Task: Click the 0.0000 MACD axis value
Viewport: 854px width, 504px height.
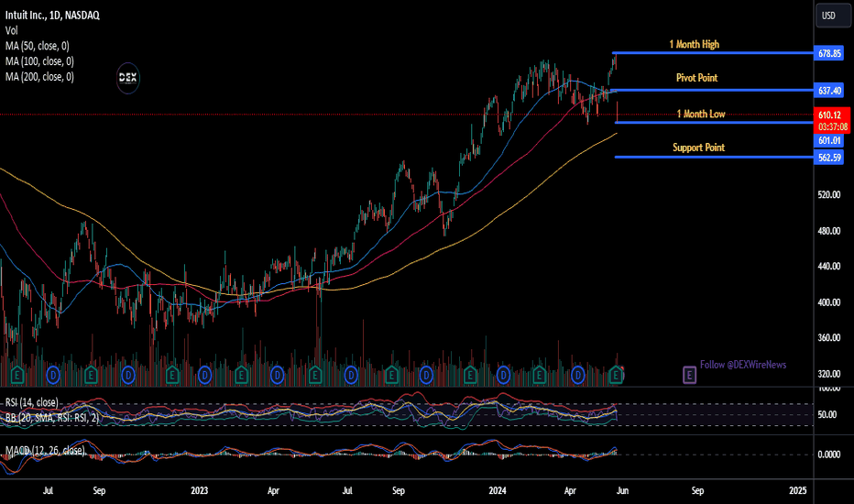Action: [829, 455]
